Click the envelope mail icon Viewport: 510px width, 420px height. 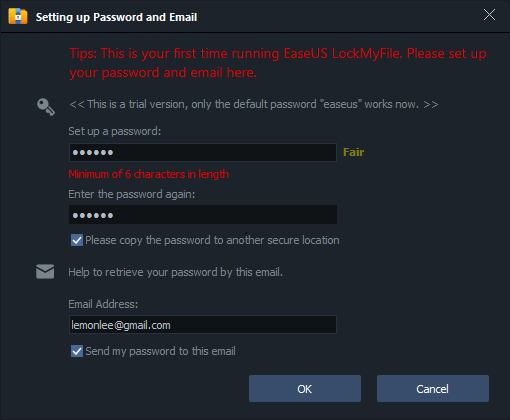(x=45, y=272)
